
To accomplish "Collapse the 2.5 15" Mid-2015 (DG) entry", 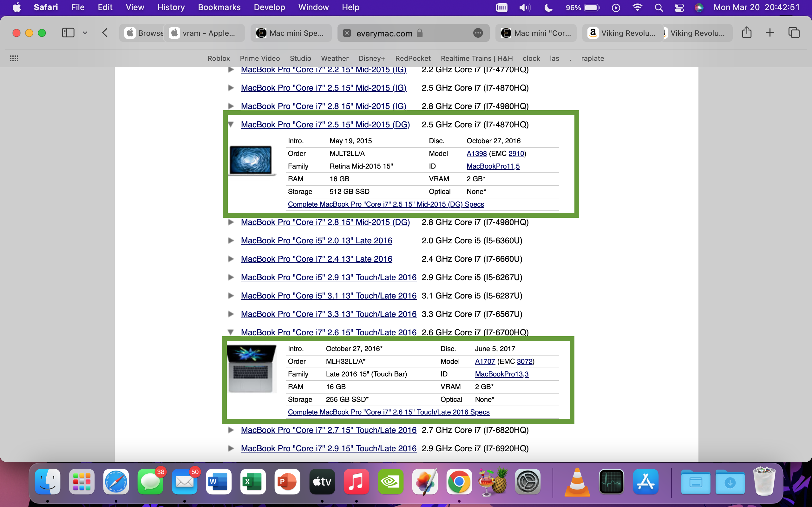I will pyautogui.click(x=231, y=125).
